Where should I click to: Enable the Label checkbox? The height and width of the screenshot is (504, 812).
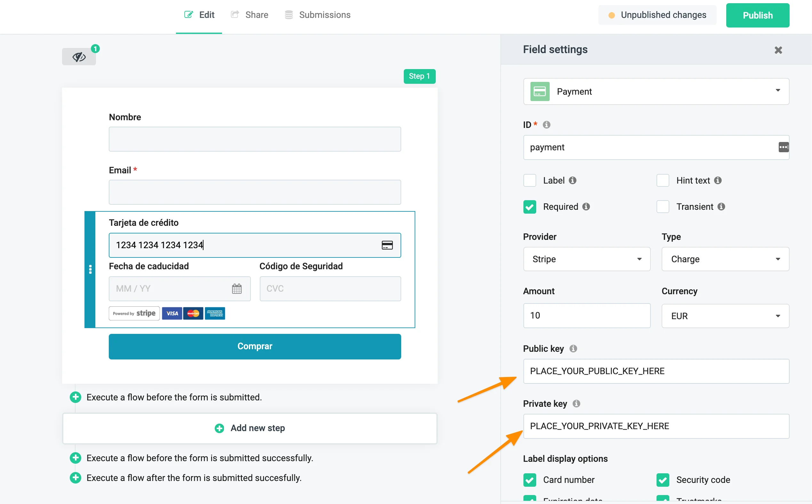530,180
